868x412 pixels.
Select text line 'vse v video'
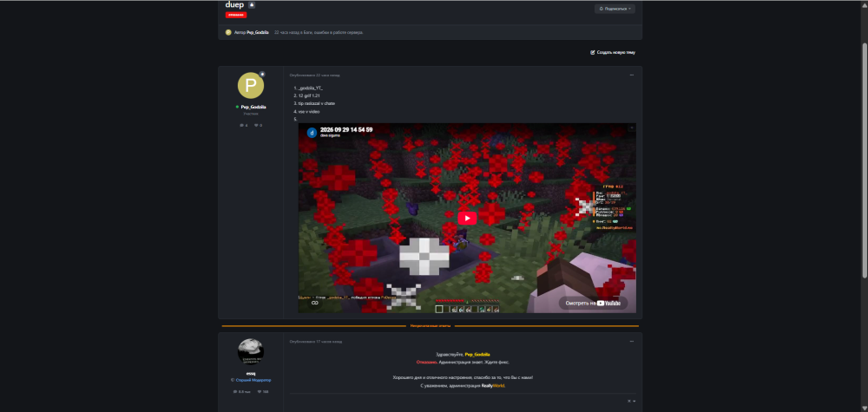click(308, 112)
